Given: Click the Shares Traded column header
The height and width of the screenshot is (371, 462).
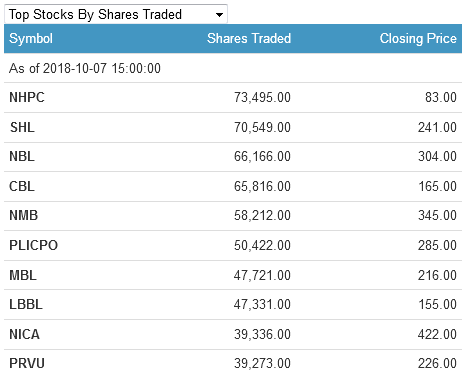Looking at the screenshot, I should (249, 38).
